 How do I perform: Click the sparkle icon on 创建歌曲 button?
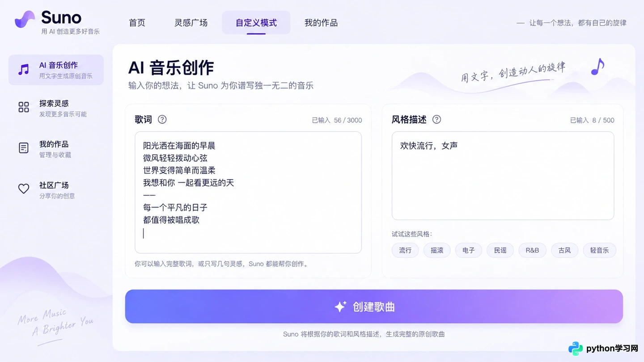(340, 307)
